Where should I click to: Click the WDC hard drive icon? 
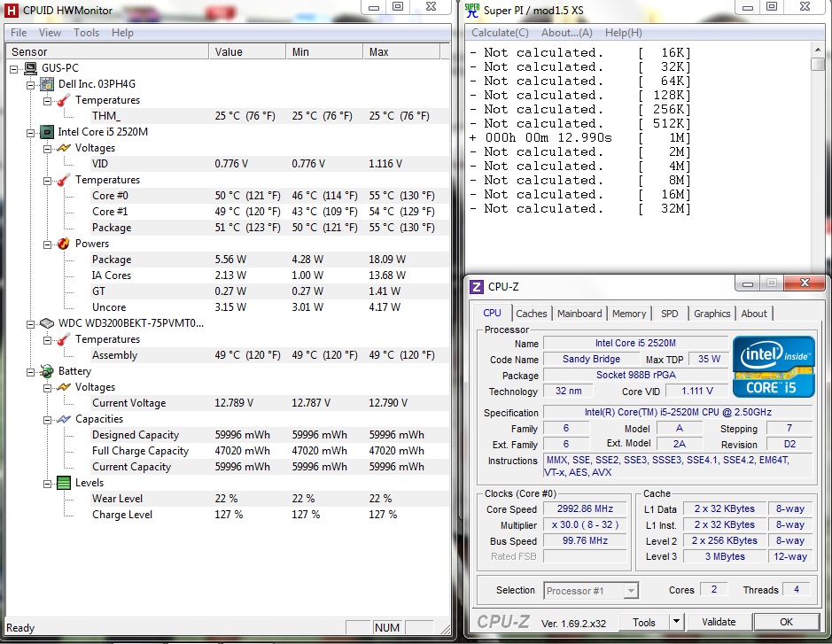46,323
